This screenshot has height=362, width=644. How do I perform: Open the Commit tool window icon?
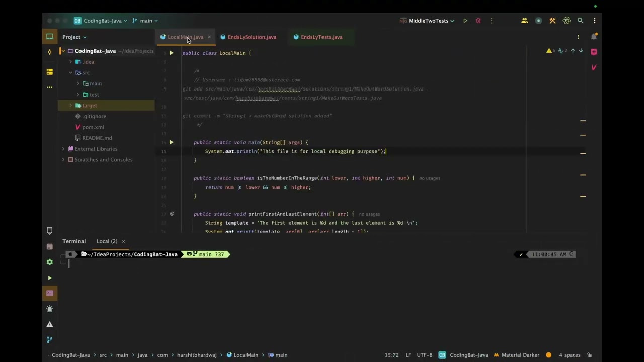[49, 52]
